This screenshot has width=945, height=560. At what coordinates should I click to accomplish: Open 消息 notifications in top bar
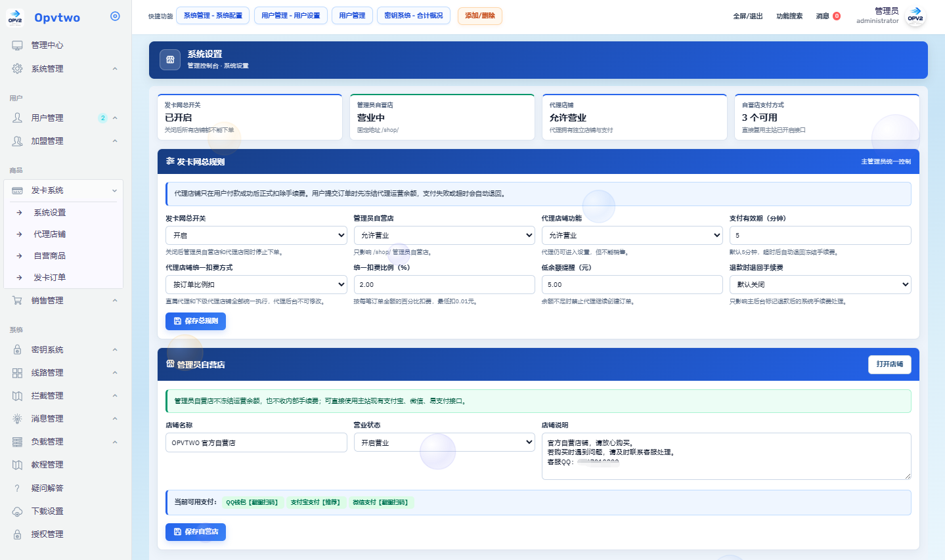[828, 16]
